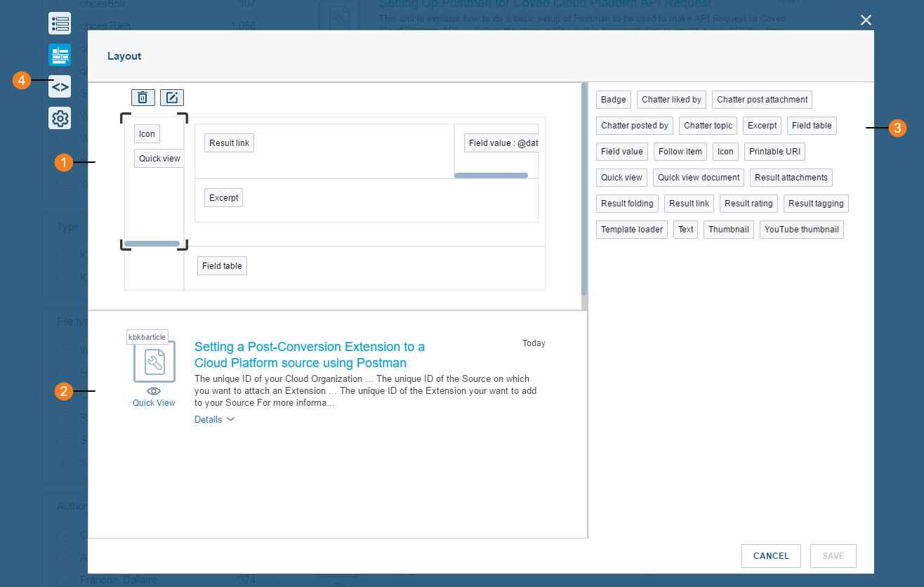
Task: Delete the selected cell with trash icon
Action: pyautogui.click(x=143, y=98)
